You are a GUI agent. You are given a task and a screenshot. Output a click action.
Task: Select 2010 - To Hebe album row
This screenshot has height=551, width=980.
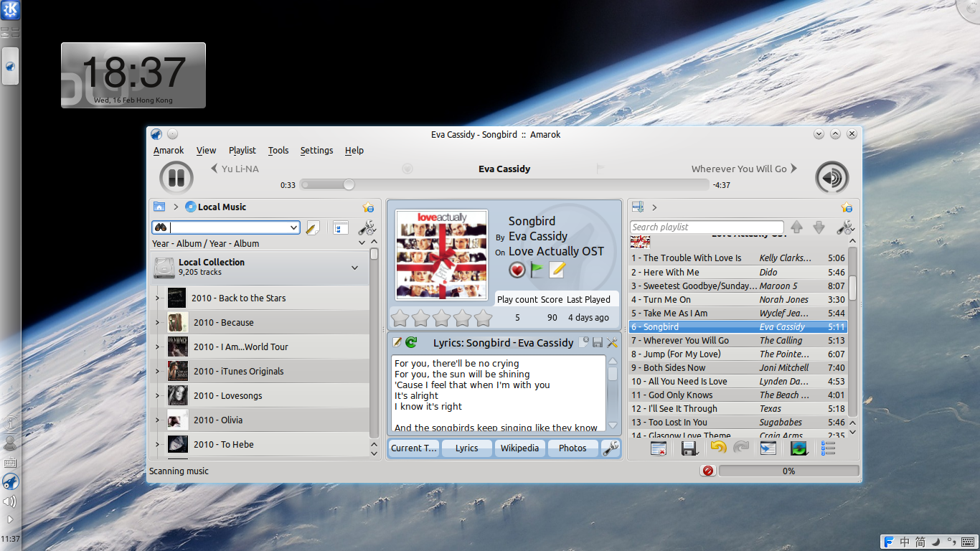point(260,444)
